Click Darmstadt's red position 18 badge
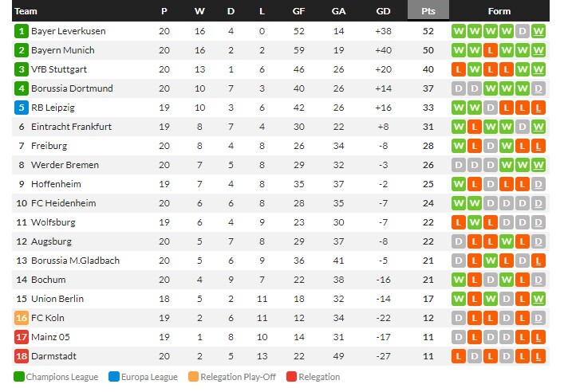Viewport: 564px width, 392px height. [22, 356]
